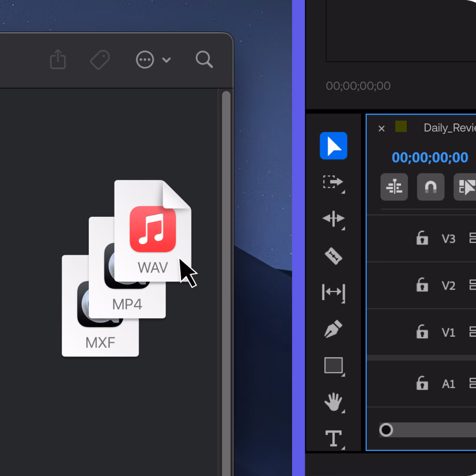
Task: Select the Slip tool
Action: coord(333,292)
